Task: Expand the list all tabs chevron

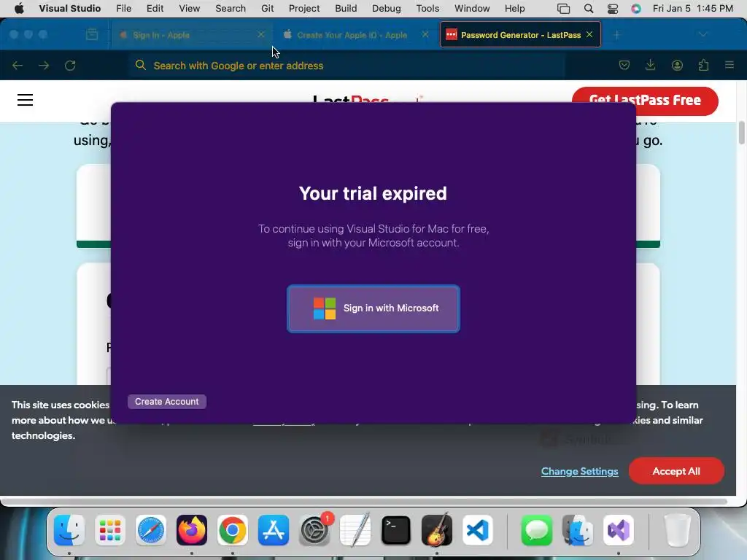Action: (x=703, y=35)
